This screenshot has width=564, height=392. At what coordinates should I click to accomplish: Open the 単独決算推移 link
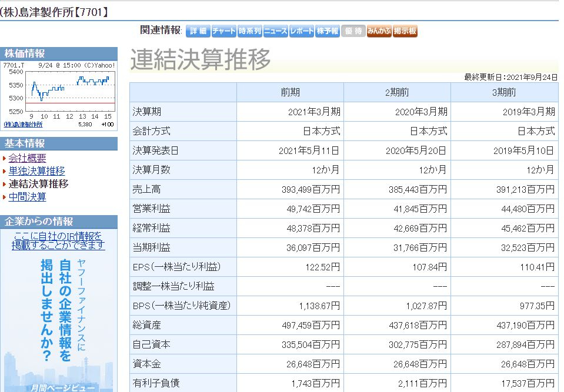[36, 171]
